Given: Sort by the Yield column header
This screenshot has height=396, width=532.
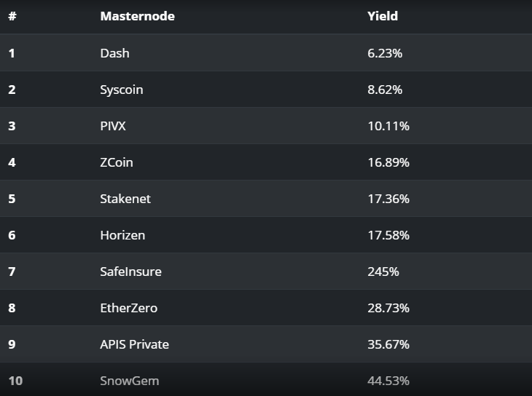Looking at the screenshot, I should click(x=383, y=16).
